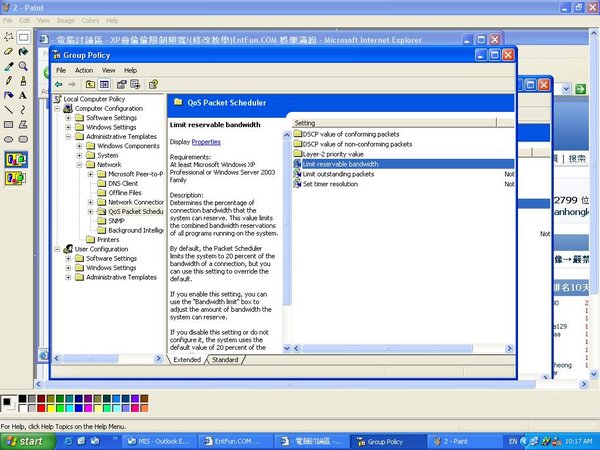Open the Help menu in Group Policy
The width and height of the screenshot is (600, 450).
point(130,70)
